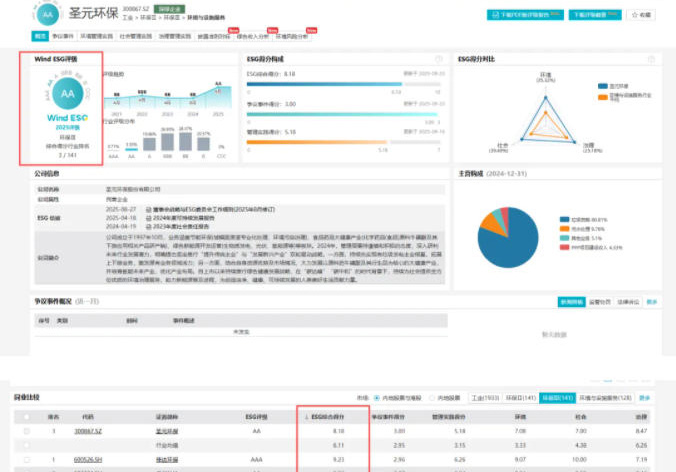Image resolution: width=676 pixels, height=472 pixels.
Task: Click the ESG评级 column header in table
Action: click(257, 417)
